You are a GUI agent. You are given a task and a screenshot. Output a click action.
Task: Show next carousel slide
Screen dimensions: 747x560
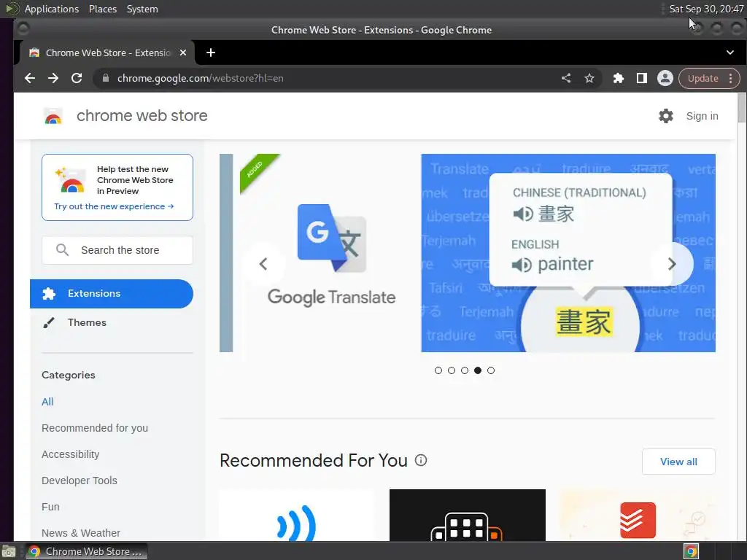point(672,264)
